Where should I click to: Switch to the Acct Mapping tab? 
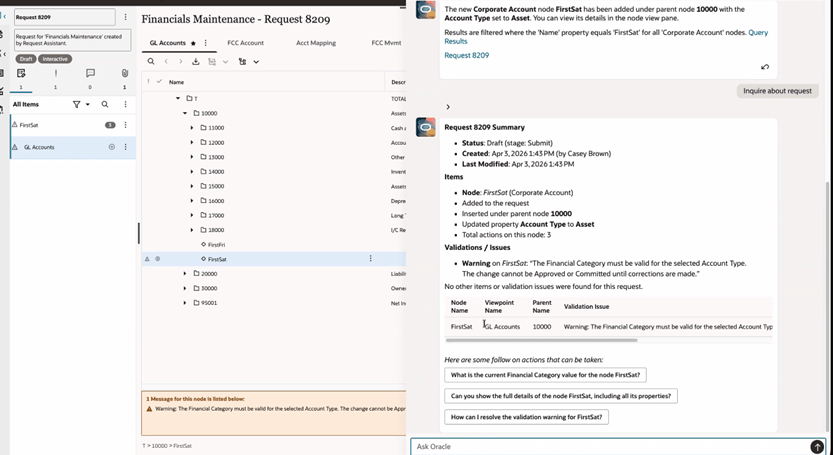[x=316, y=43]
